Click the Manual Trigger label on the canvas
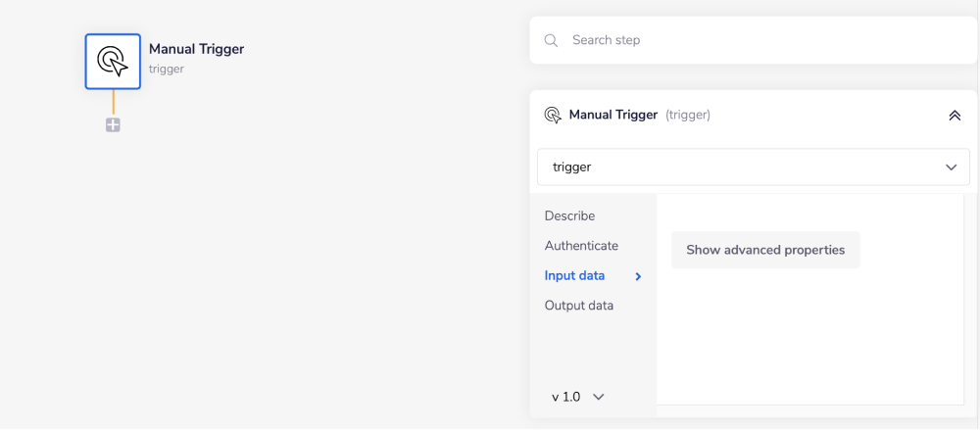This screenshot has height=430, width=980. (x=196, y=49)
